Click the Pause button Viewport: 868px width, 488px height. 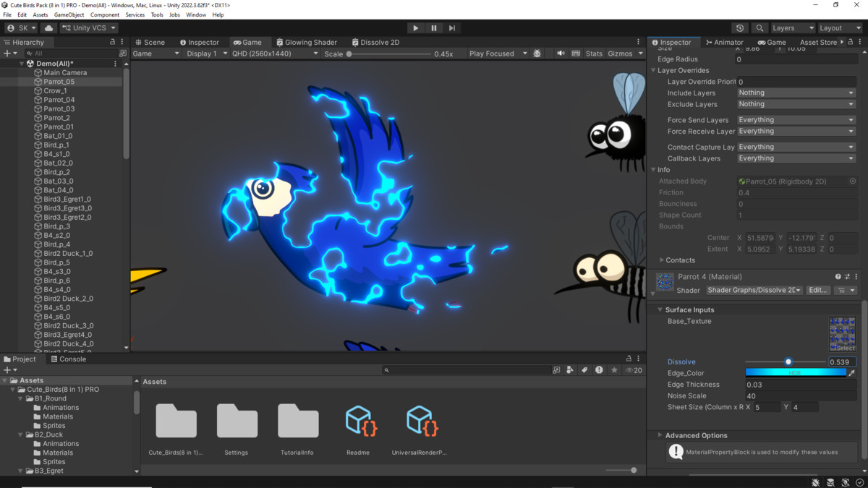[434, 28]
